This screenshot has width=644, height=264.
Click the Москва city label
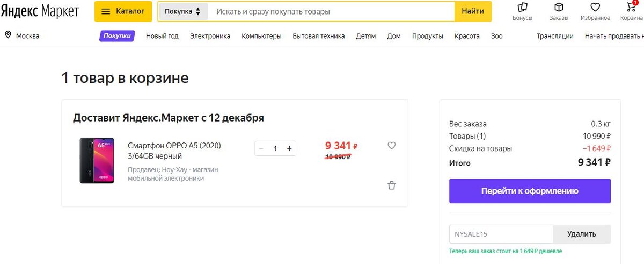point(27,36)
